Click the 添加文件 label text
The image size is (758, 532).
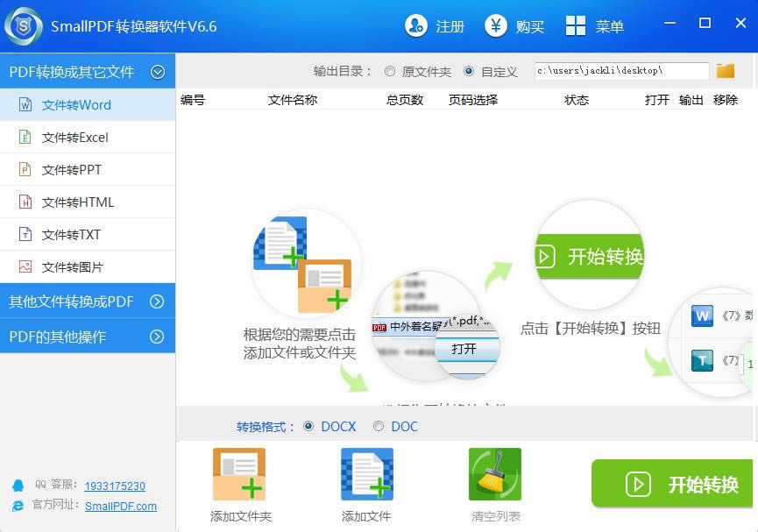[x=366, y=516]
